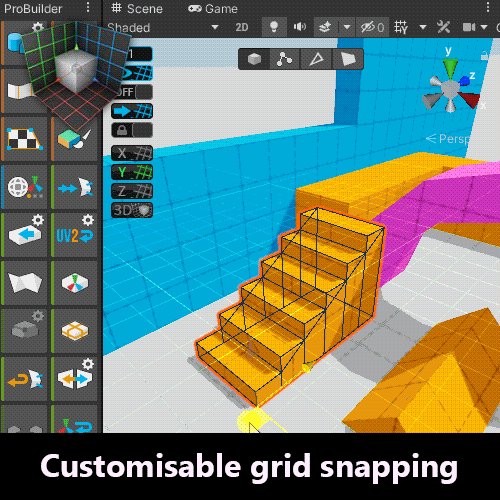Open the UV2 options gear
This screenshot has height=500, width=500.
[x=88, y=220]
